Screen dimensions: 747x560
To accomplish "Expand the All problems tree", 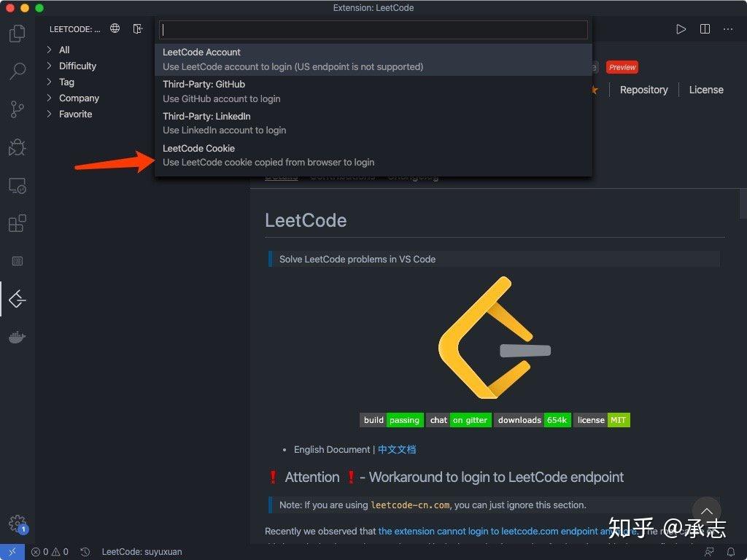I will 64,50.
